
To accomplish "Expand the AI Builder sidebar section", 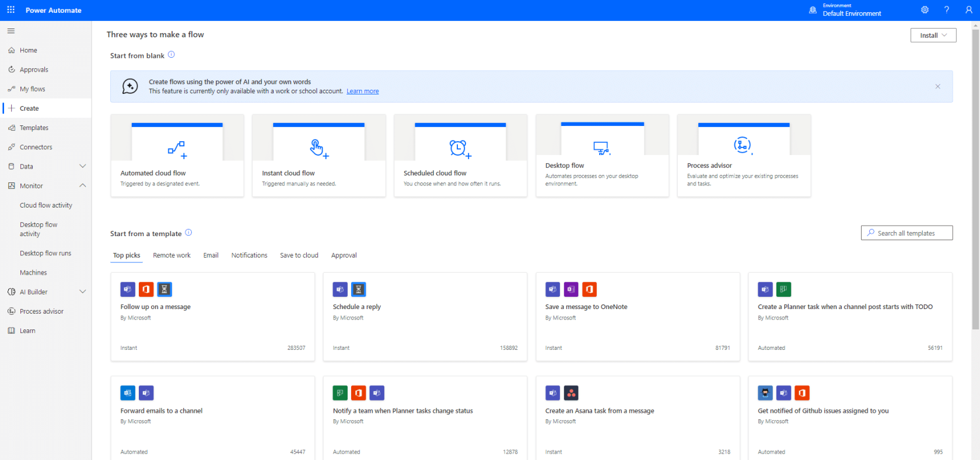I will pyautogui.click(x=82, y=292).
